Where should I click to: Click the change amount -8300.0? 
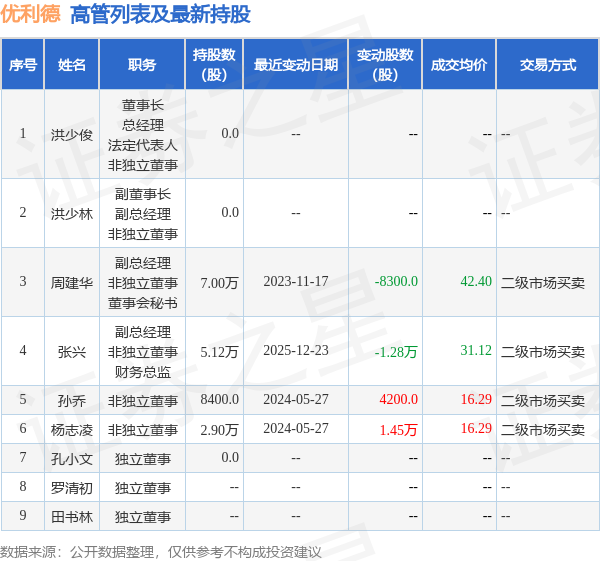396,281
